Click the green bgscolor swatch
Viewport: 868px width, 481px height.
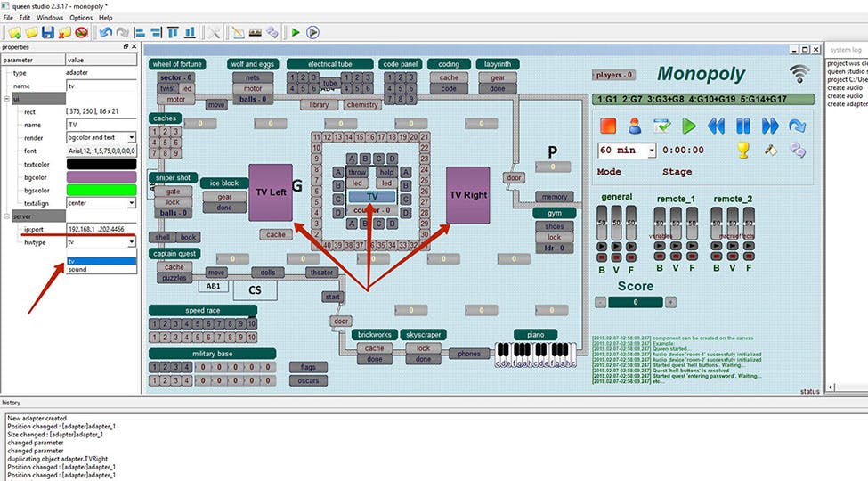pyautogui.click(x=101, y=191)
